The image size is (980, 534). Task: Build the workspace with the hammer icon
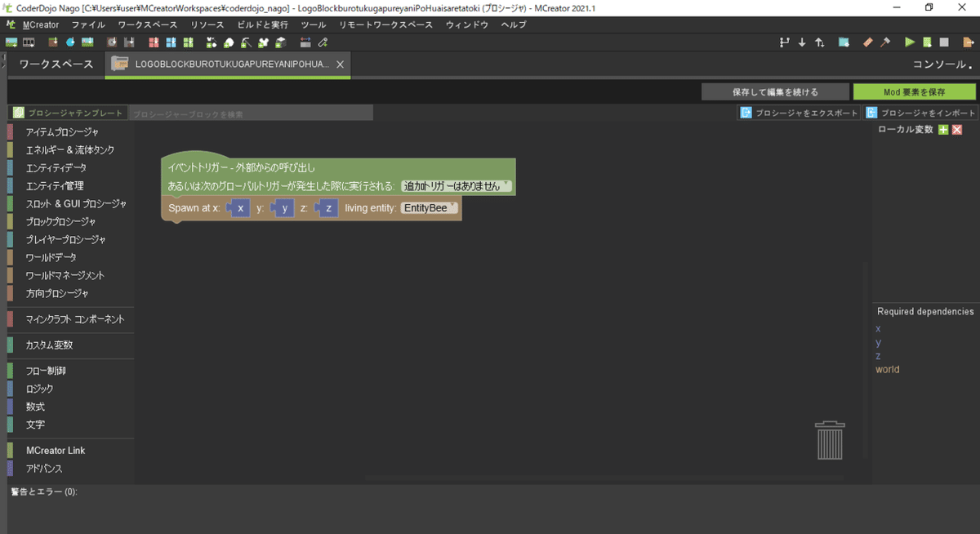click(884, 42)
